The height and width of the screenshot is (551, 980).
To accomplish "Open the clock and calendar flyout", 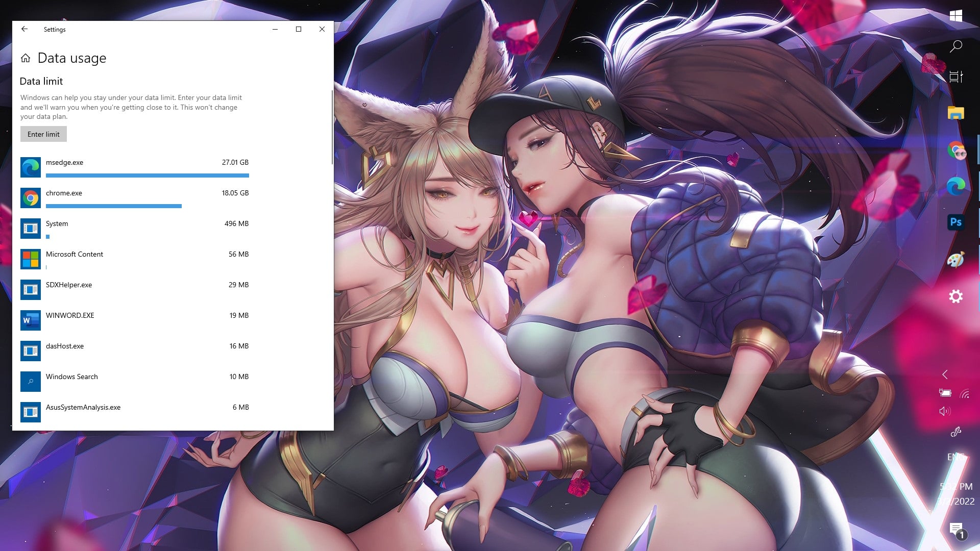I will tap(956, 494).
